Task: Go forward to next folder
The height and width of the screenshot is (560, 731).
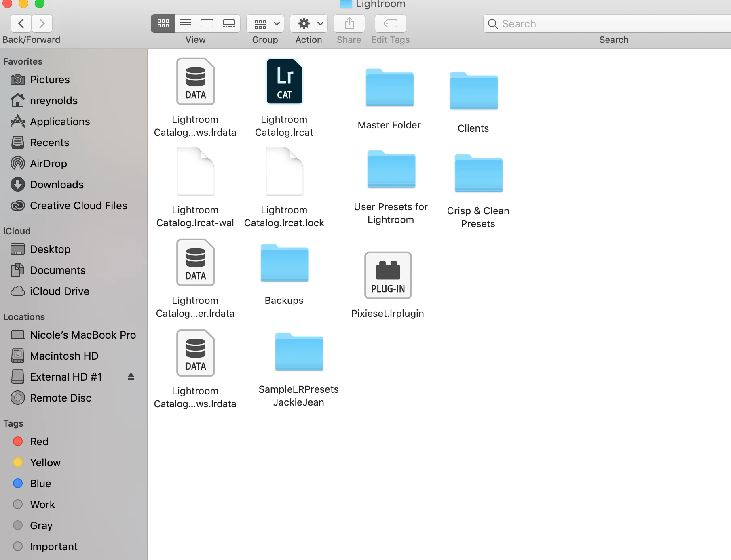Action: click(x=42, y=23)
